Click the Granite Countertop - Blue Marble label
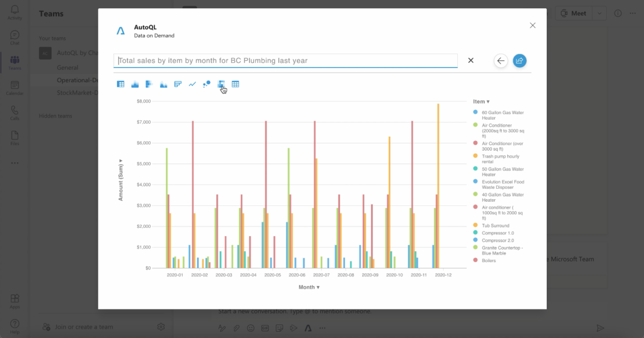Screen dimensions: 644x338 tap(503, 251)
